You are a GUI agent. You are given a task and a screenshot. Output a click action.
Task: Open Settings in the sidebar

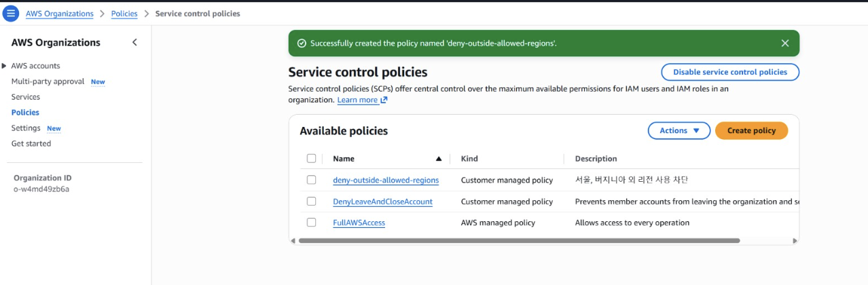26,128
